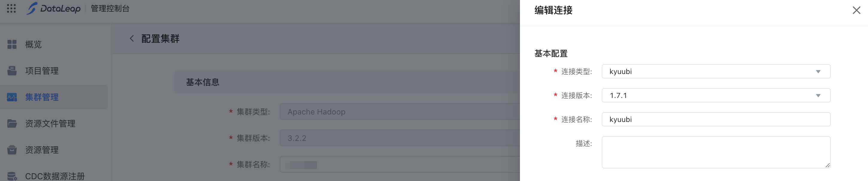868x181 pixels.
Task: Click the 连接名称 input field
Action: (716, 120)
